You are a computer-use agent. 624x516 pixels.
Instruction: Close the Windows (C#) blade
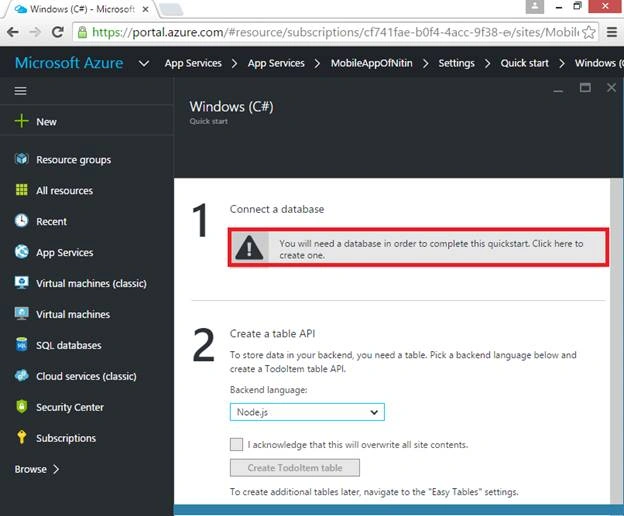coord(611,88)
